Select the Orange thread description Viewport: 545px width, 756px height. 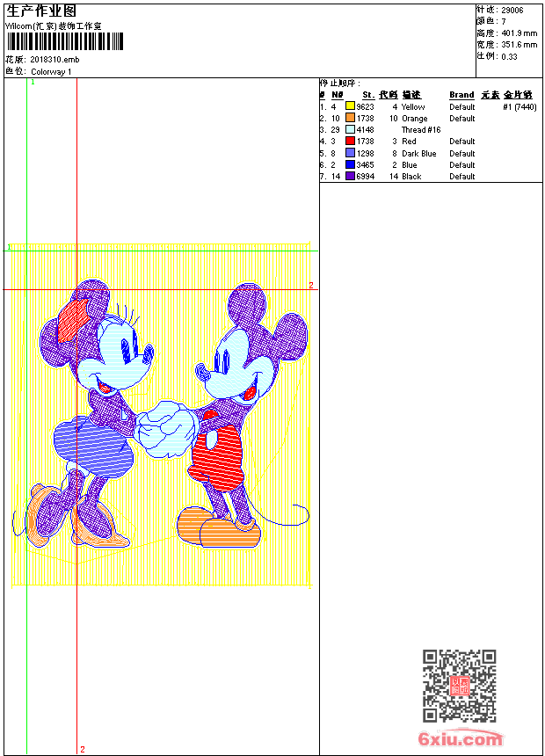pyautogui.click(x=414, y=119)
